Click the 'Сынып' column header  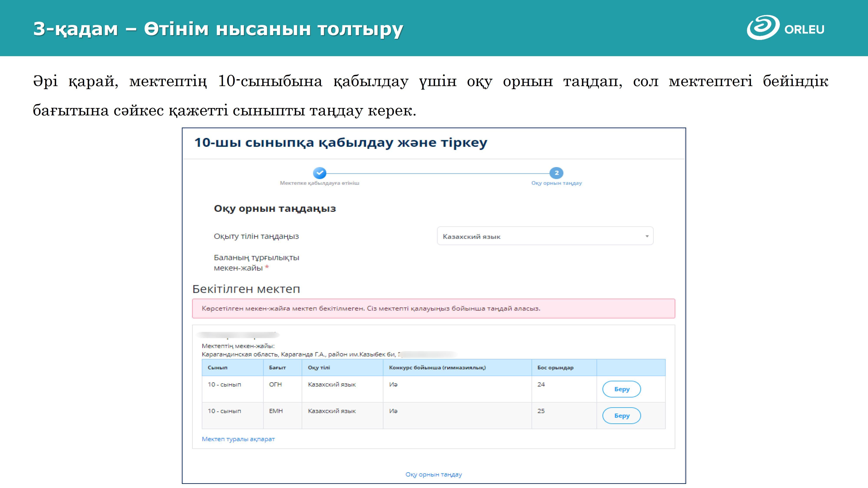(x=218, y=367)
